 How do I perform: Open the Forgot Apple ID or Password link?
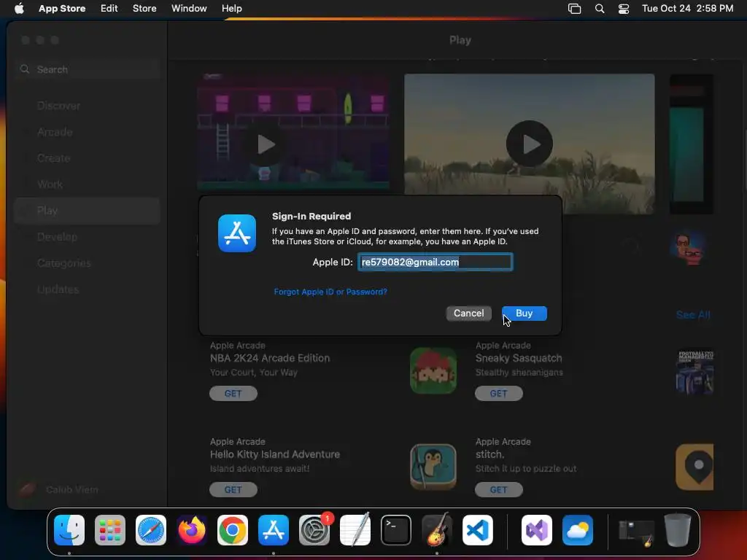[330, 292]
